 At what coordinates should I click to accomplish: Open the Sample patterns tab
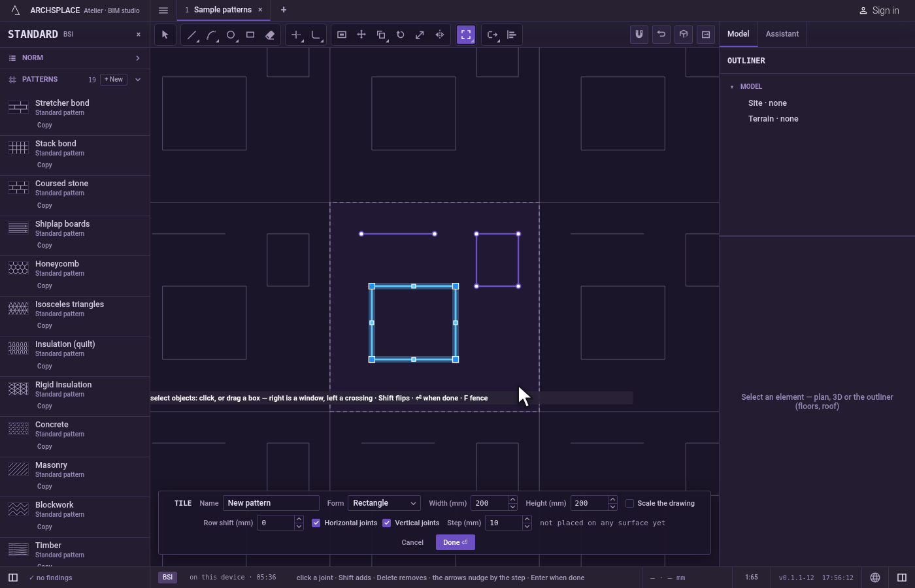click(x=223, y=10)
